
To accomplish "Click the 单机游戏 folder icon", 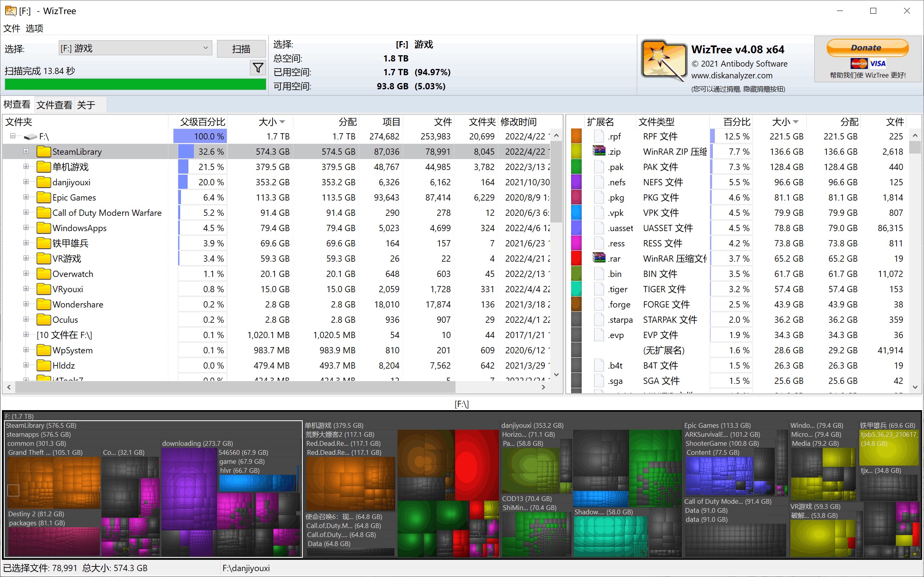I will click(43, 167).
